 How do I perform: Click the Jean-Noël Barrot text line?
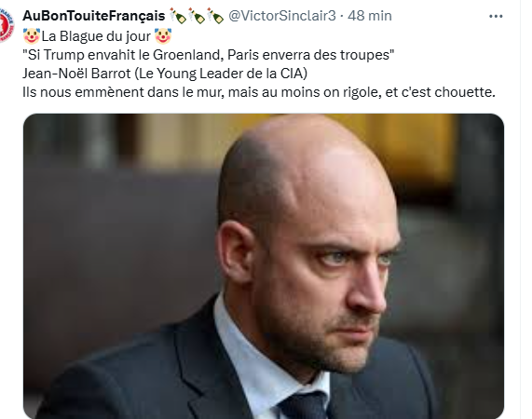tap(165, 74)
